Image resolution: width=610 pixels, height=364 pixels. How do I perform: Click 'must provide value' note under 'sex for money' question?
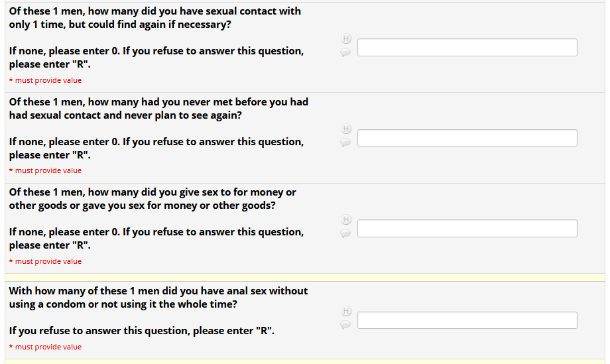(x=48, y=261)
